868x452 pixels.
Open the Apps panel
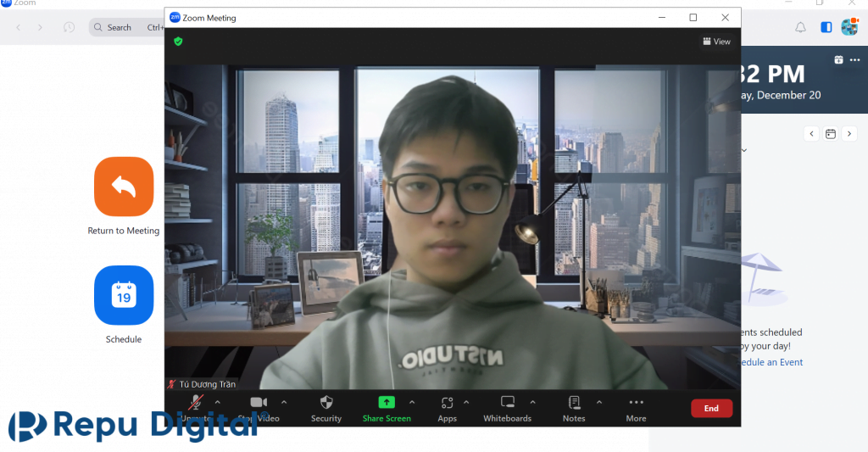click(x=448, y=403)
